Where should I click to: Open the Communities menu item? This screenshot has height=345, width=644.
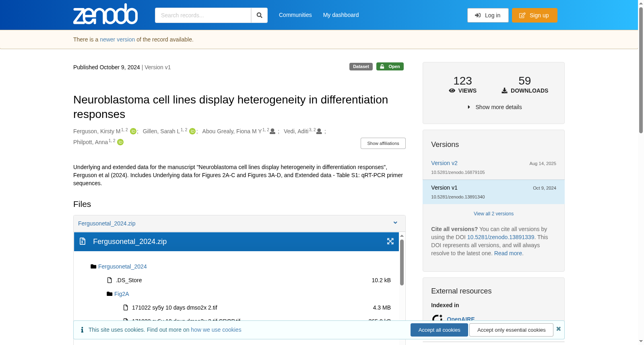pyautogui.click(x=295, y=15)
